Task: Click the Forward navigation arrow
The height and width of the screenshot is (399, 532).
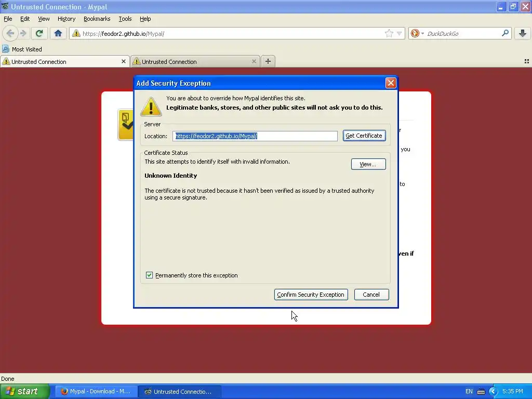Action: tap(23, 33)
